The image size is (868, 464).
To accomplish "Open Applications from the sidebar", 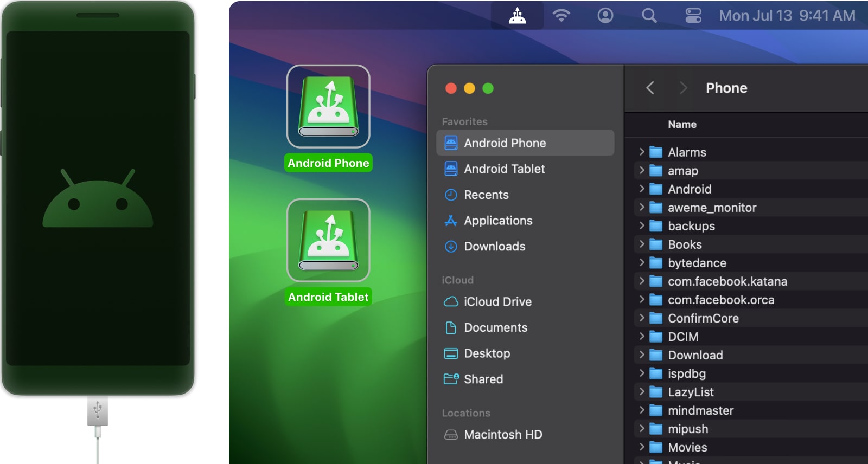I will click(x=497, y=221).
